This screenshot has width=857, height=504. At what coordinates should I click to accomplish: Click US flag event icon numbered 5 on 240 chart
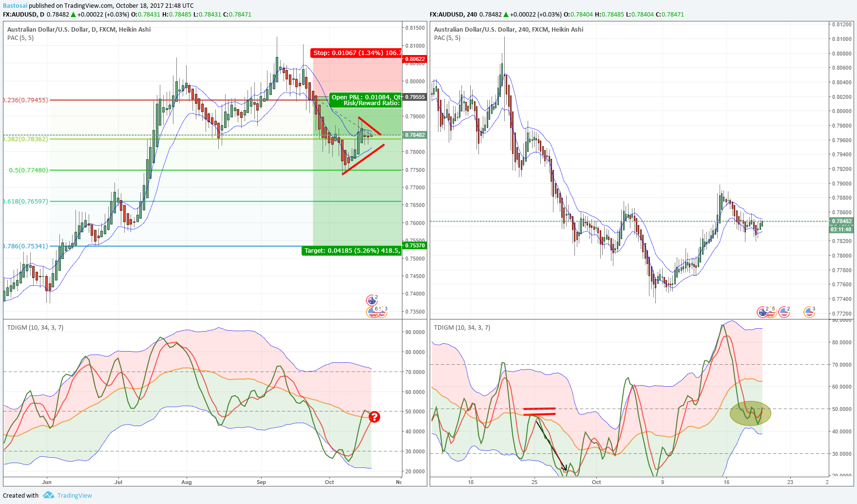[x=771, y=312]
